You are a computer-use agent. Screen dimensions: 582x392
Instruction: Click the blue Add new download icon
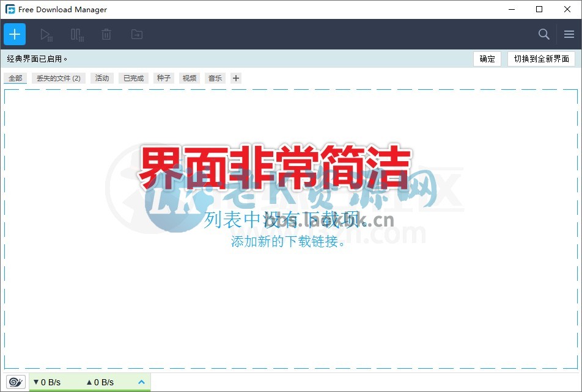point(14,34)
